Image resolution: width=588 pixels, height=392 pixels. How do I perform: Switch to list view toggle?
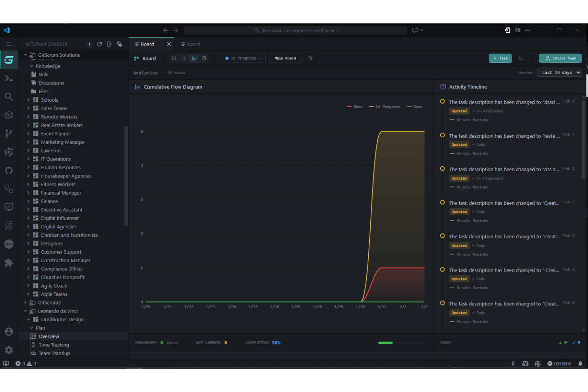[184, 58]
